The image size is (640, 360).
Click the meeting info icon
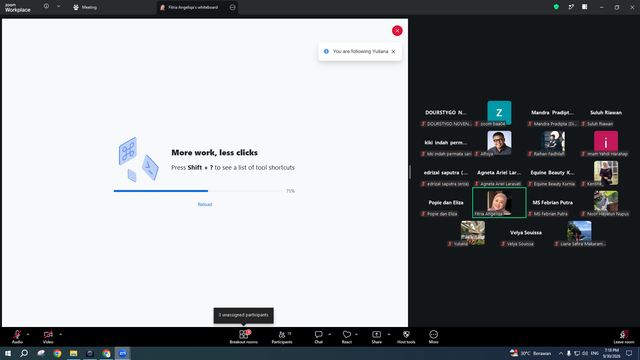(x=47, y=7)
